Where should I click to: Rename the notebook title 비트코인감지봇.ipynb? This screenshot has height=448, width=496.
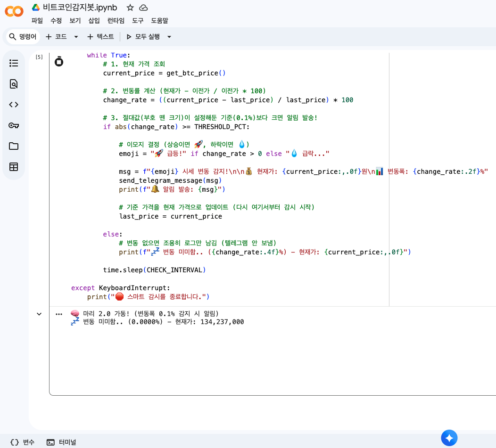click(80, 7)
